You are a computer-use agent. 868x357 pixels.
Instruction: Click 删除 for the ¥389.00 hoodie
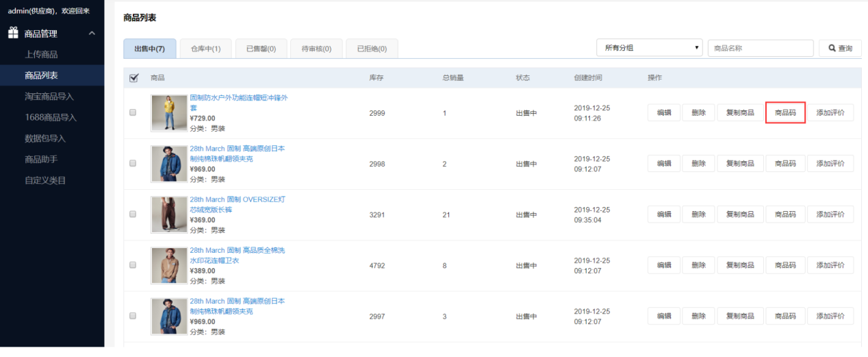tap(698, 265)
